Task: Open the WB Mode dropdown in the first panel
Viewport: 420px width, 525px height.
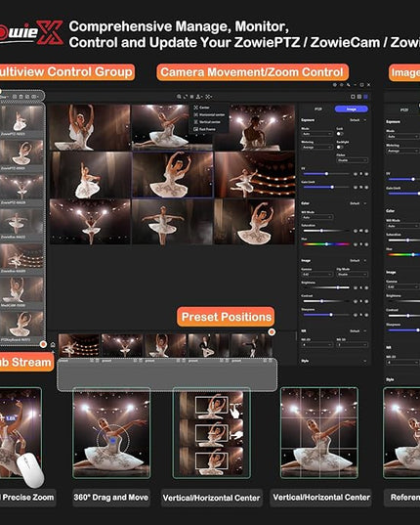Action: tap(317, 217)
